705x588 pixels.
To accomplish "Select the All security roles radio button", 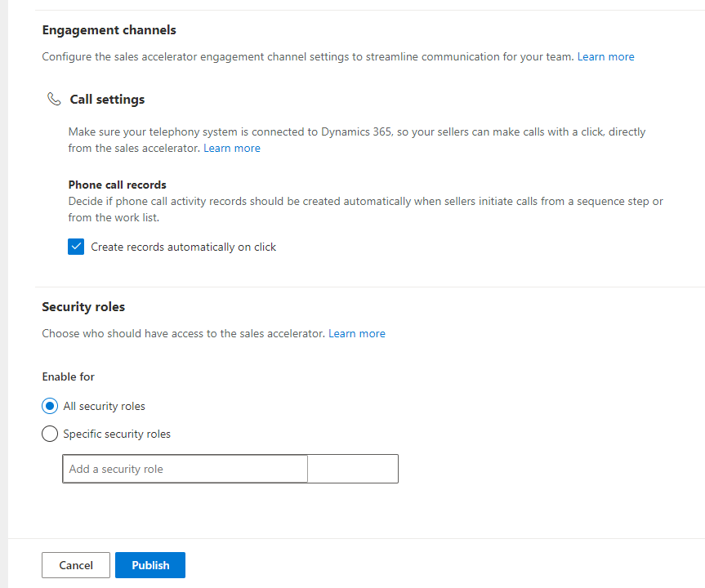I will 50,406.
